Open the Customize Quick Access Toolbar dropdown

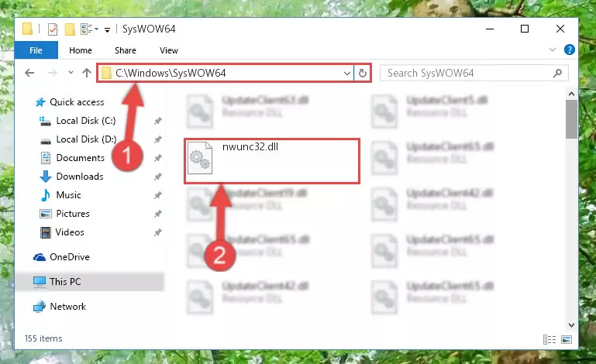pyautogui.click(x=108, y=30)
